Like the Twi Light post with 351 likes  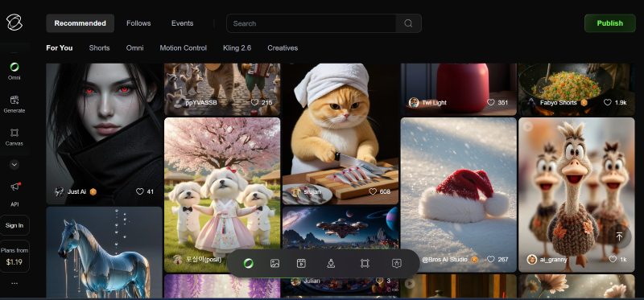[x=491, y=103]
